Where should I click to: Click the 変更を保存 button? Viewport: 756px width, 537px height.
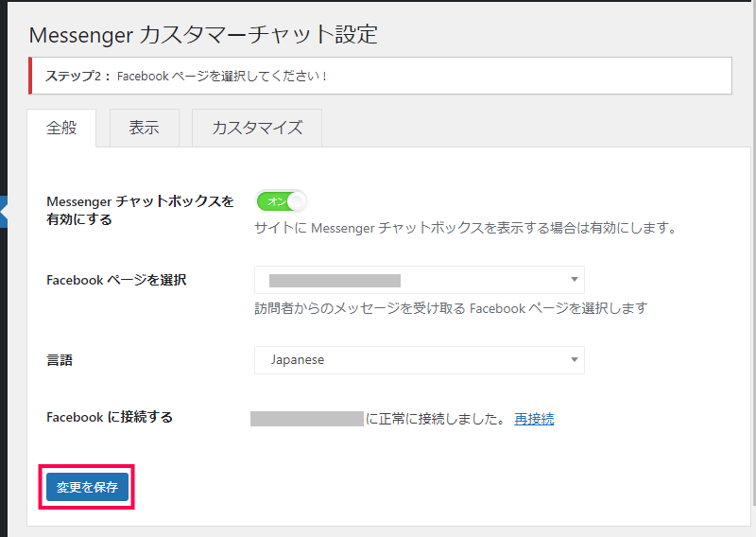(x=87, y=487)
